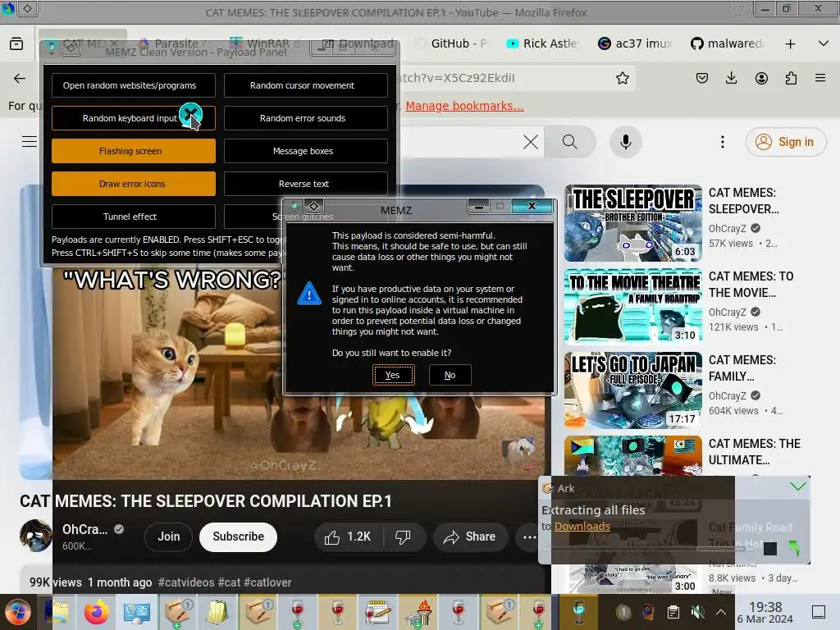This screenshot has height=630, width=840.
Task: Open the Firefox extensions puzzle icon
Action: [x=791, y=78]
